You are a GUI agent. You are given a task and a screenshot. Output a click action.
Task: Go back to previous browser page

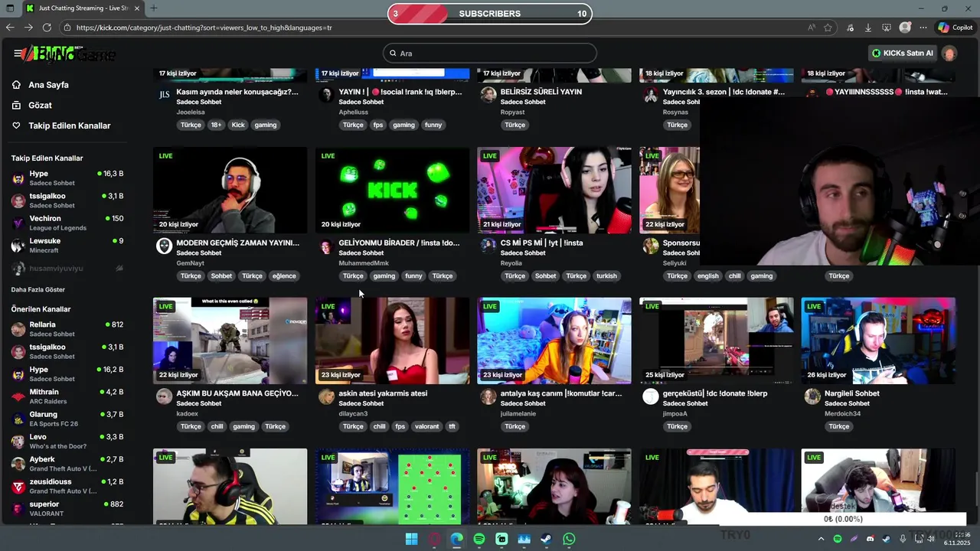[x=10, y=28]
